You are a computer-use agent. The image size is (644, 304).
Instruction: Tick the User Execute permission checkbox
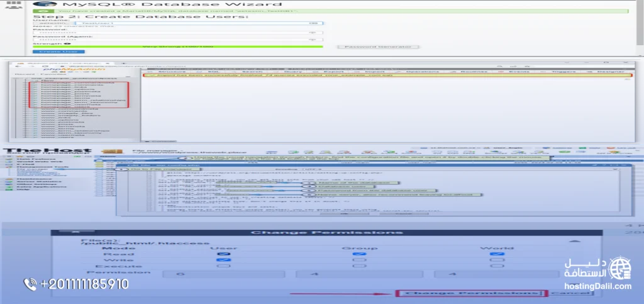click(x=224, y=266)
